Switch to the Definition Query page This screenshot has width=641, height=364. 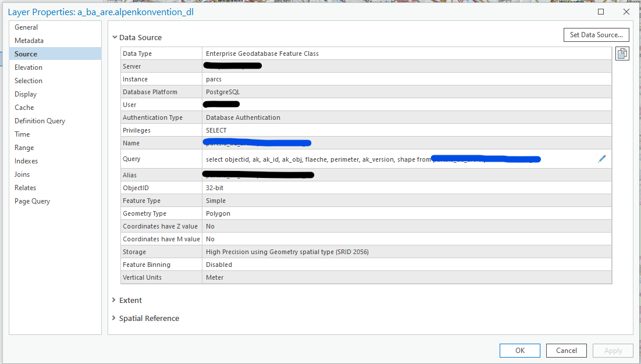[x=40, y=120]
